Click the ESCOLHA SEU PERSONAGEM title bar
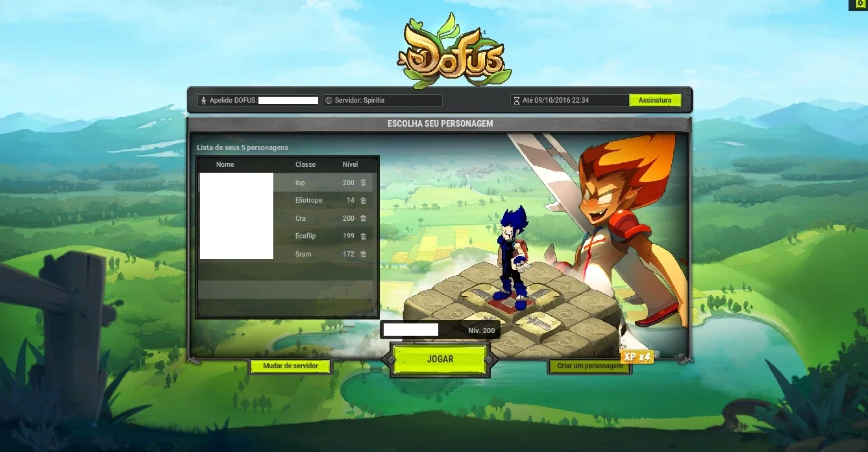 point(440,123)
